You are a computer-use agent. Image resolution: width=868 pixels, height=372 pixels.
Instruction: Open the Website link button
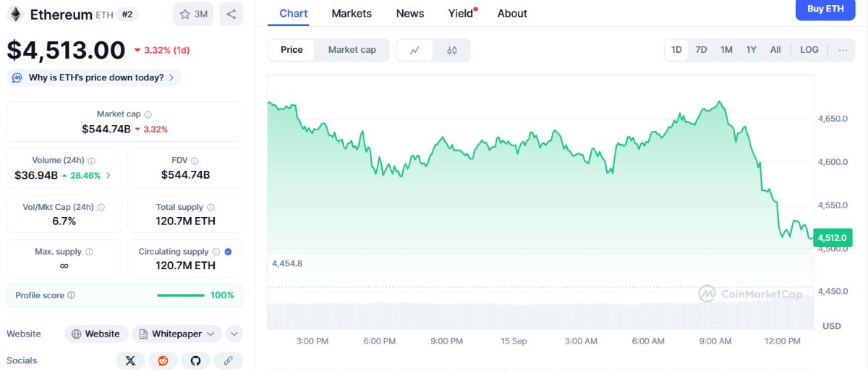pos(96,334)
